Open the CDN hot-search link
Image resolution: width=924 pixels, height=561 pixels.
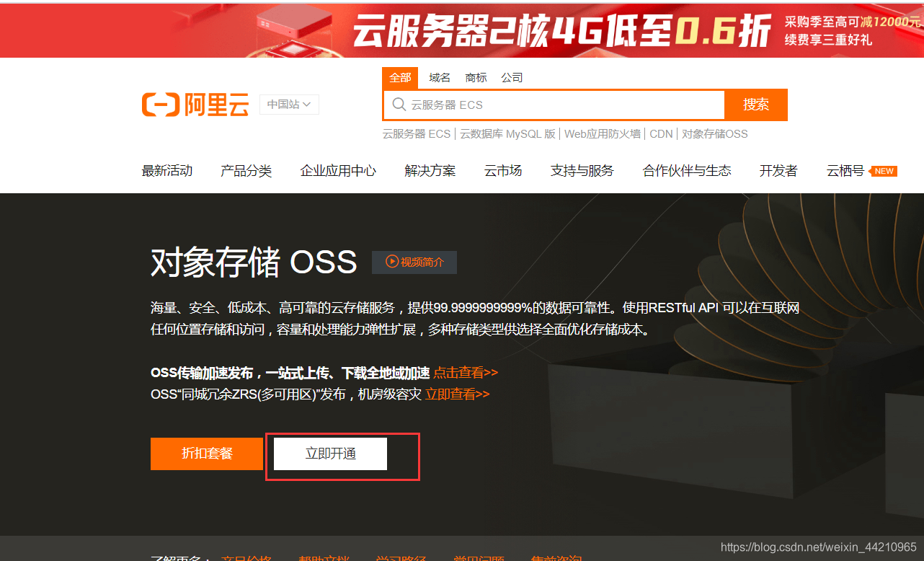(661, 134)
